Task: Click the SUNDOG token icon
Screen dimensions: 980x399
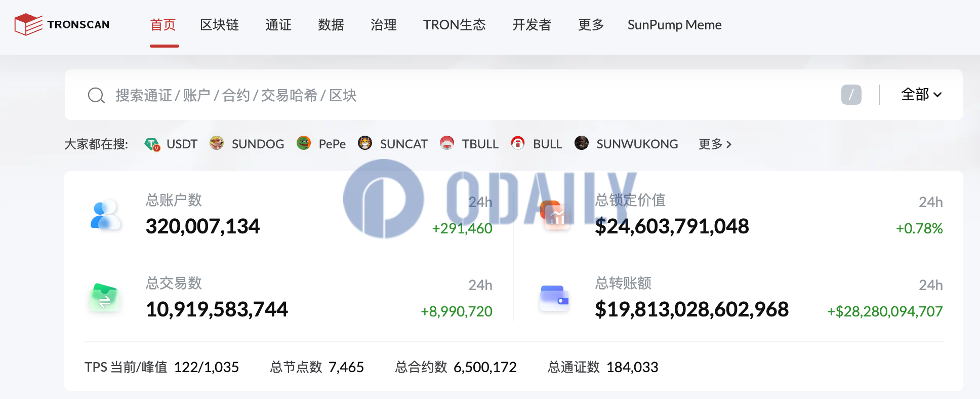Action: (217, 143)
